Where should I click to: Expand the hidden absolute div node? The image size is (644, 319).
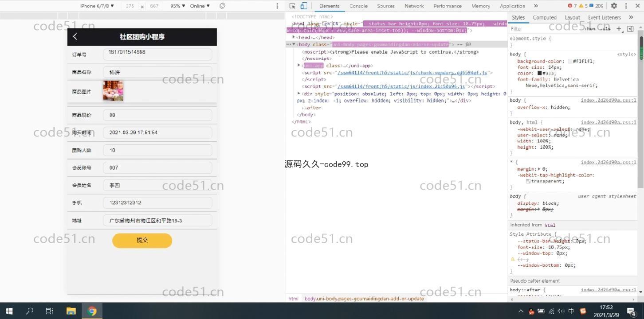299,93
